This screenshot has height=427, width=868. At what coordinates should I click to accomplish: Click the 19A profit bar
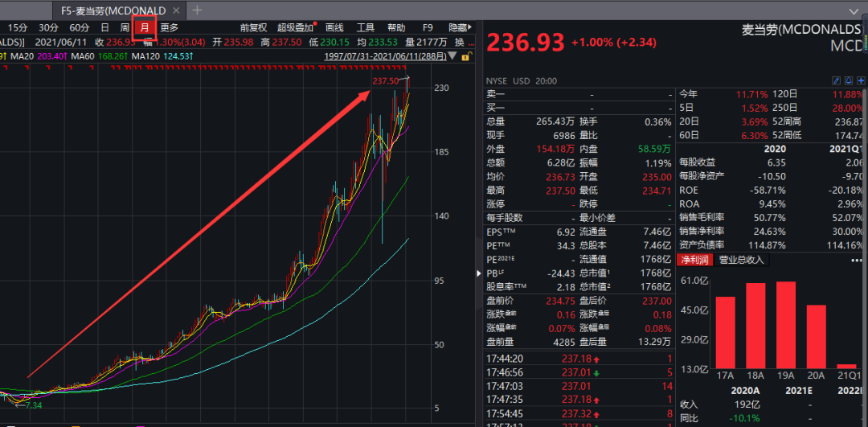[x=785, y=326]
